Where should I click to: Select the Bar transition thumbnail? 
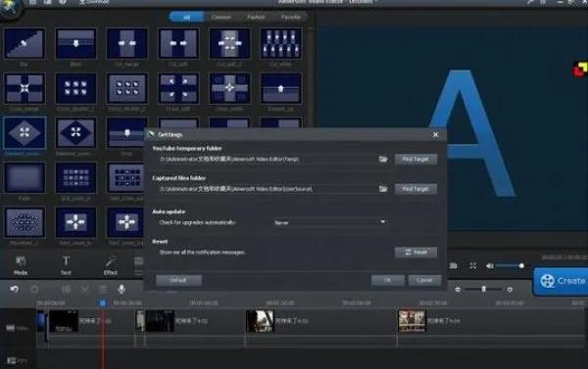tap(24, 43)
